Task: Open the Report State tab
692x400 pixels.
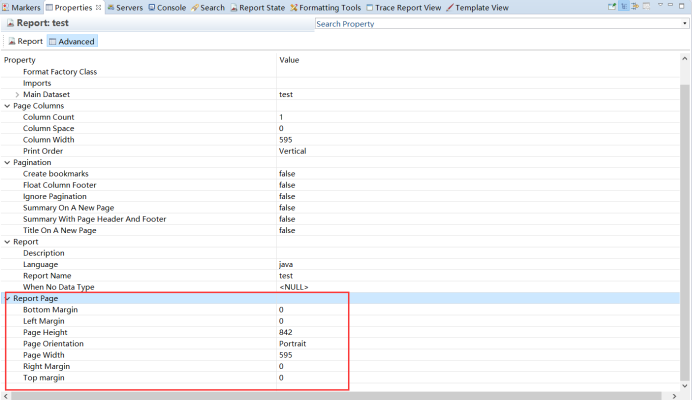Action: [x=257, y=8]
